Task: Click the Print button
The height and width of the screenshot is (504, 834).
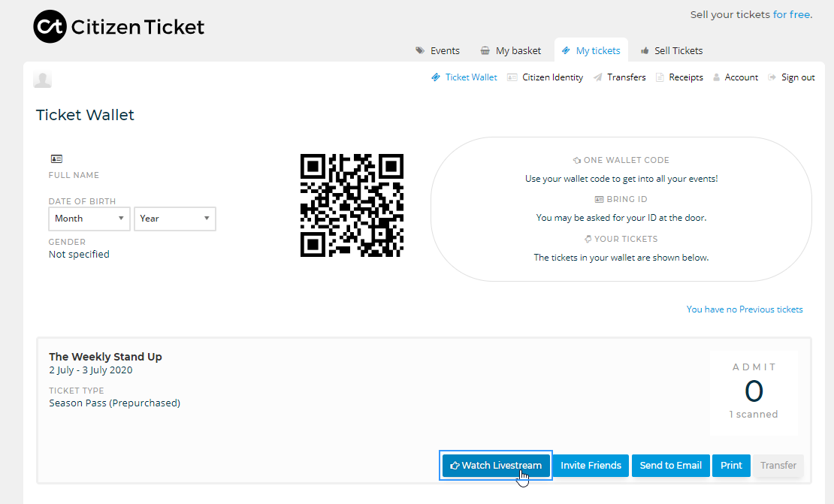Action: coord(731,466)
